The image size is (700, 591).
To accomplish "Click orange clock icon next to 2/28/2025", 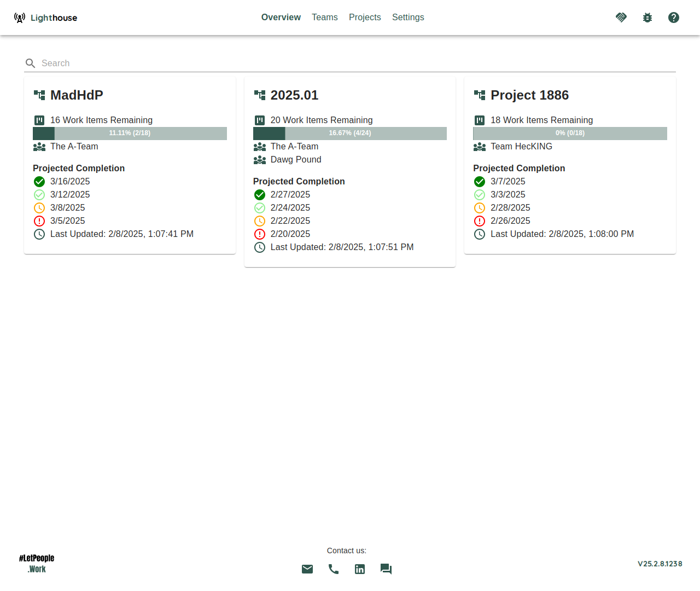I will [x=480, y=208].
